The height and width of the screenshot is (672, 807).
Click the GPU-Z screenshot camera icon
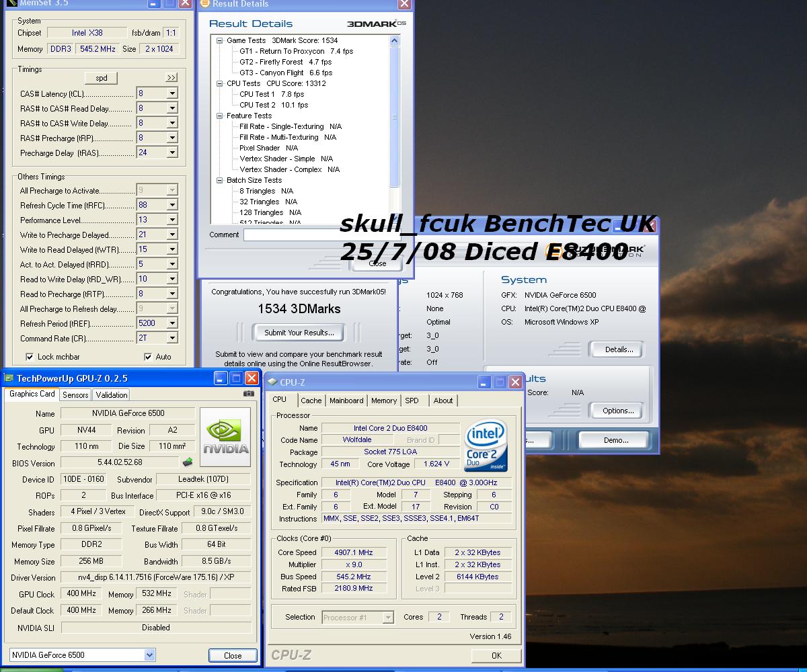click(249, 394)
